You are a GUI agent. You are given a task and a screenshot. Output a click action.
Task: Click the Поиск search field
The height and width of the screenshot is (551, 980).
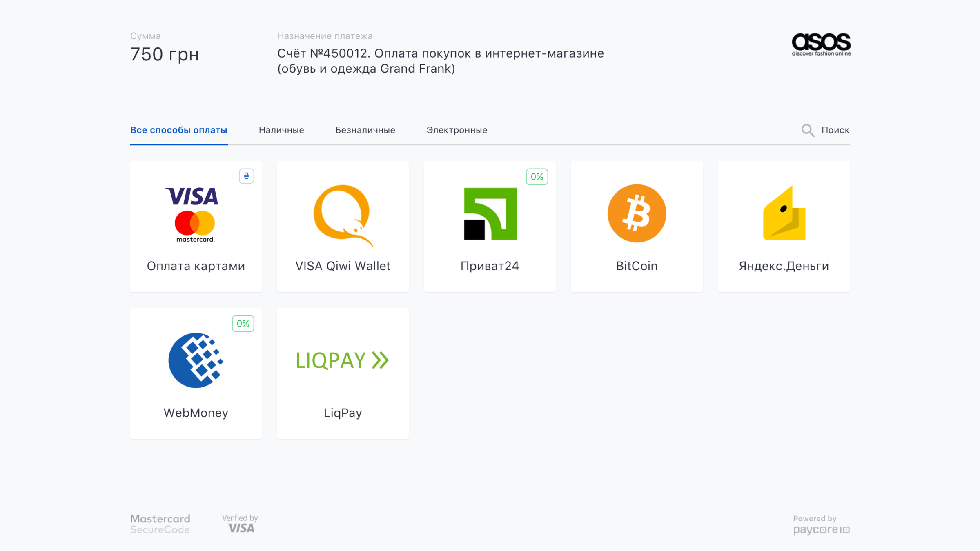click(x=835, y=130)
